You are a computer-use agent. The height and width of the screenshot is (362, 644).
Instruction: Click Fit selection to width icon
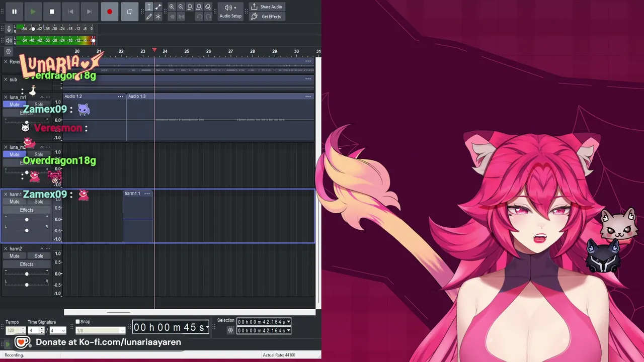pos(190,7)
